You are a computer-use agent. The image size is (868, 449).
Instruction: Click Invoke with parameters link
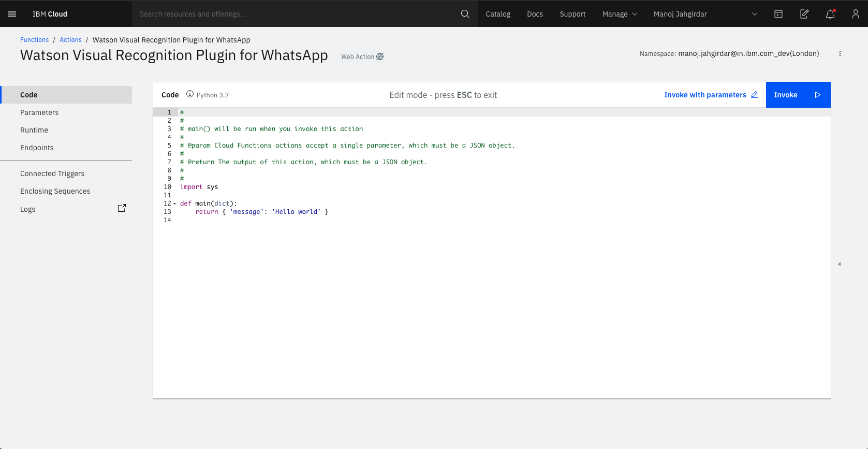pos(705,95)
